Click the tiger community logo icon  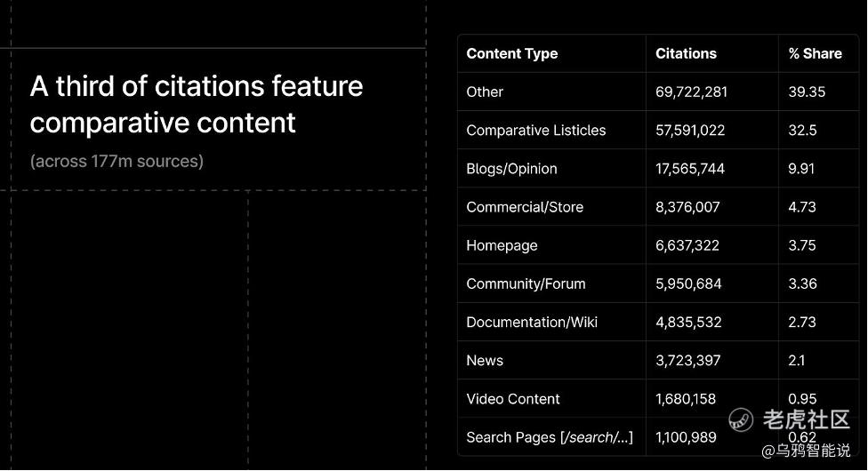coord(741,419)
